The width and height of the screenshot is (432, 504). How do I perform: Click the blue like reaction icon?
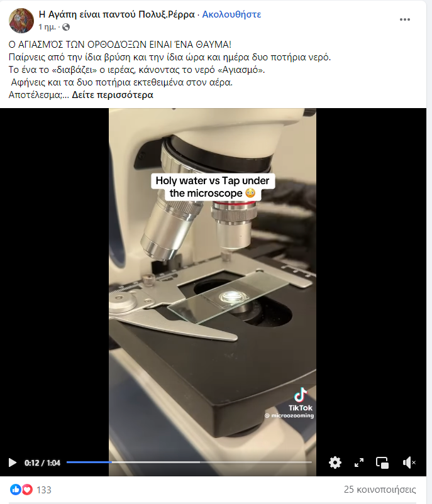click(16, 490)
